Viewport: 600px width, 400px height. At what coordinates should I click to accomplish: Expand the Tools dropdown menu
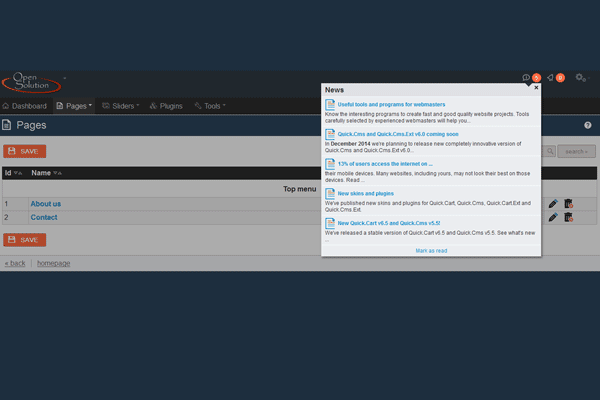pos(210,105)
